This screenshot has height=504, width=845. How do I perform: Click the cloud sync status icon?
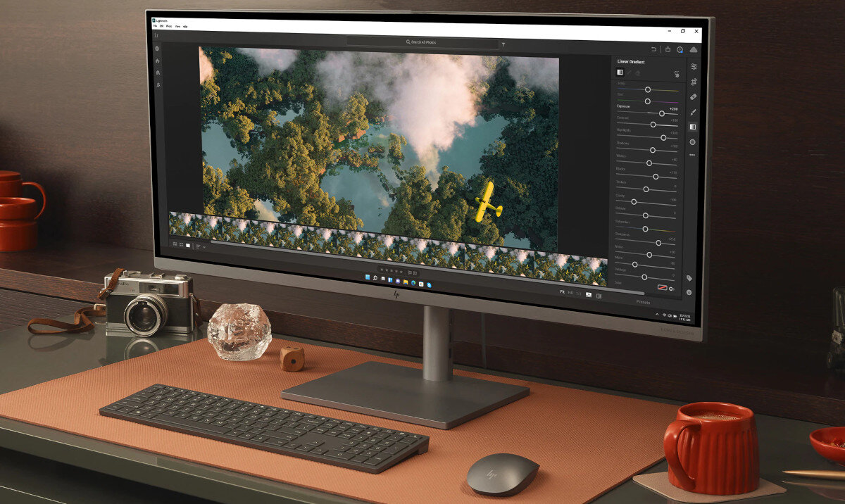click(693, 50)
